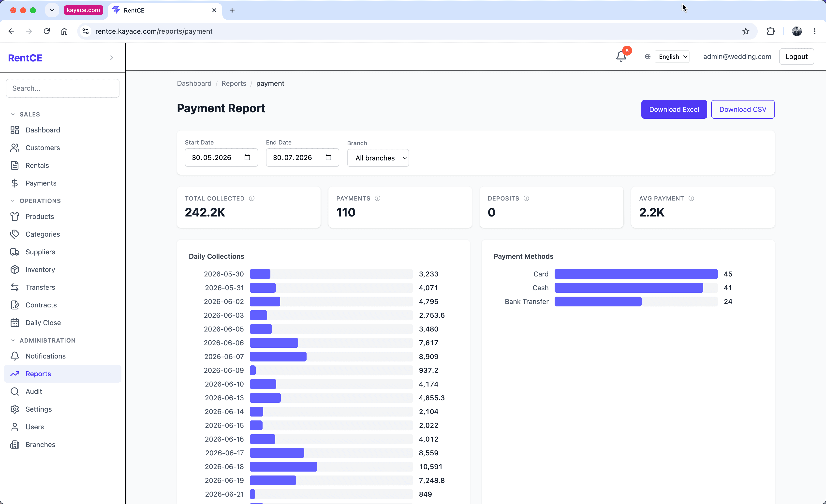Click the Deposits info icon
Viewport: 826px width, 504px height.
pos(526,198)
